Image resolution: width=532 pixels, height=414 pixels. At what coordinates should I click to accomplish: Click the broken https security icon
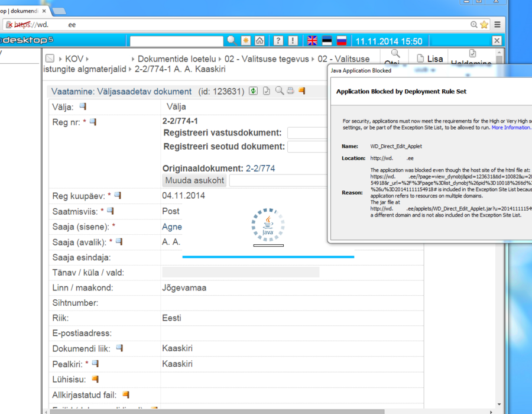[x=9, y=24]
